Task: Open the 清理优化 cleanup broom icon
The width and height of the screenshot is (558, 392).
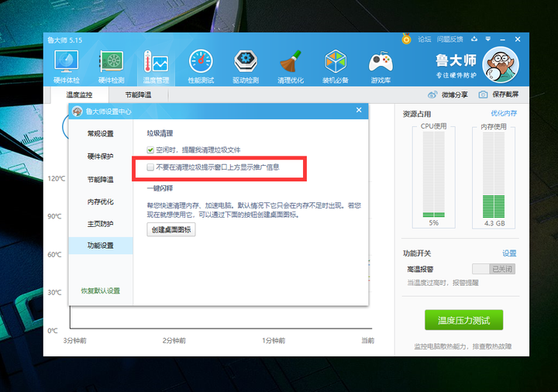Action: [x=291, y=67]
